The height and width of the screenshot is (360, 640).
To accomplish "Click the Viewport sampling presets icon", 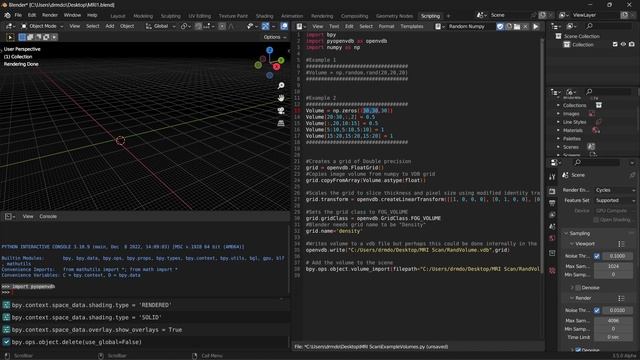I will click(621, 244).
